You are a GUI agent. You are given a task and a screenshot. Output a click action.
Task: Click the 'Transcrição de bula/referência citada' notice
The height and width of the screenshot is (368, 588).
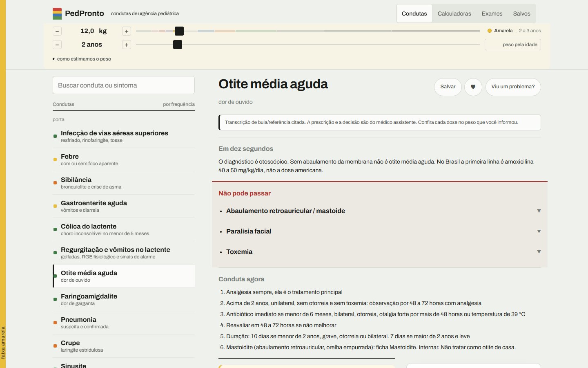coord(380,122)
